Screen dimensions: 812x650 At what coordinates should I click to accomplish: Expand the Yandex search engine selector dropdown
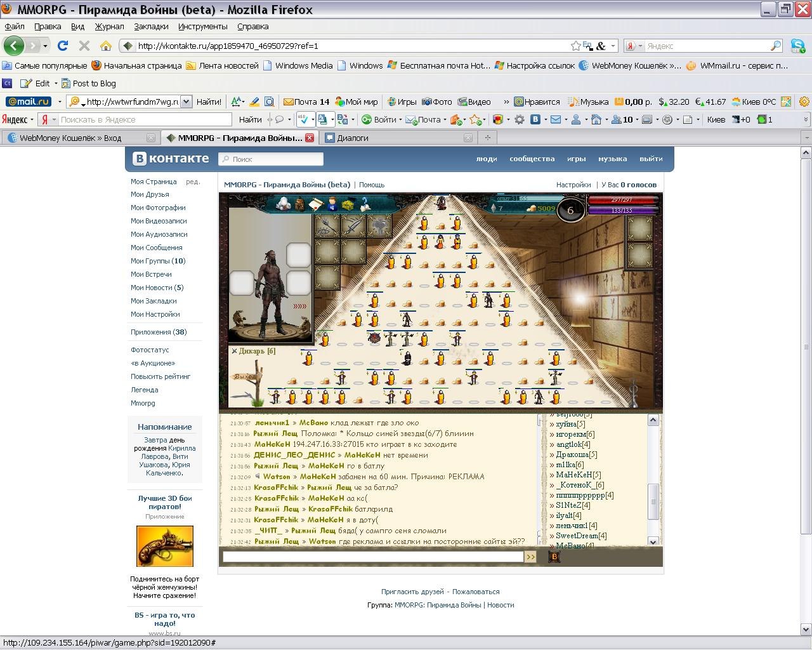(634, 46)
